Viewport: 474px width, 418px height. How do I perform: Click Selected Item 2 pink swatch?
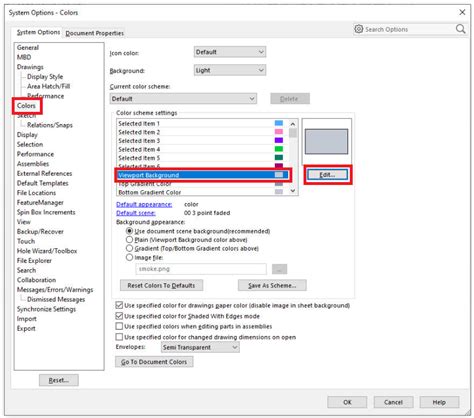[x=279, y=132]
